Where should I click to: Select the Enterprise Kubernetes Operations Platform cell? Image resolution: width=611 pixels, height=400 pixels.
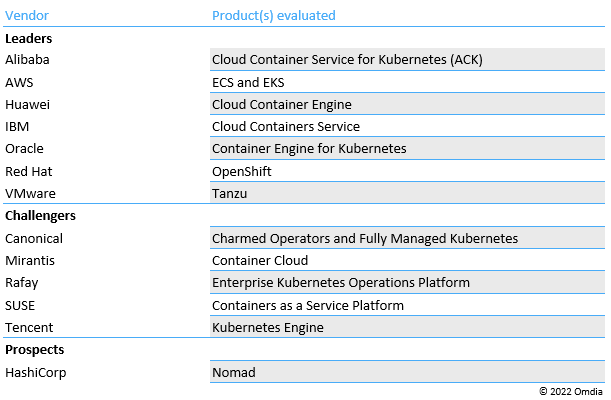click(x=340, y=282)
